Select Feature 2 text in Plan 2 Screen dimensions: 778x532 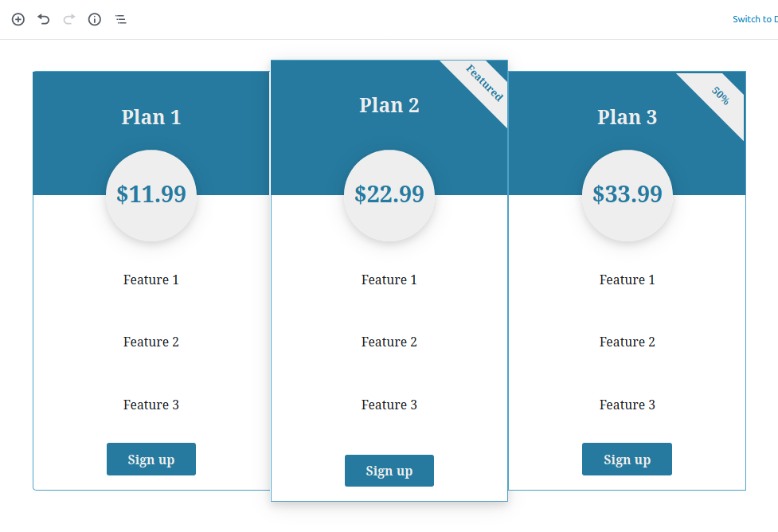point(389,342)
